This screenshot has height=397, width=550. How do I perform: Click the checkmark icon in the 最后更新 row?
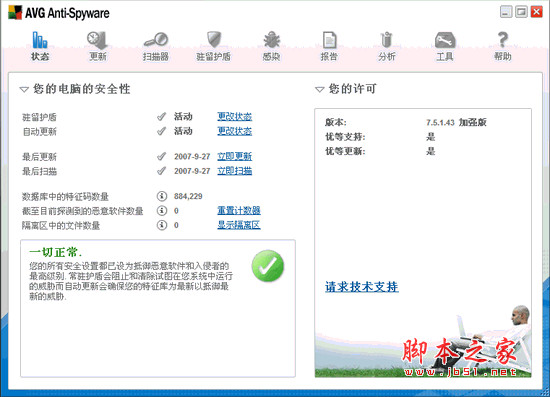click(161, 156)
